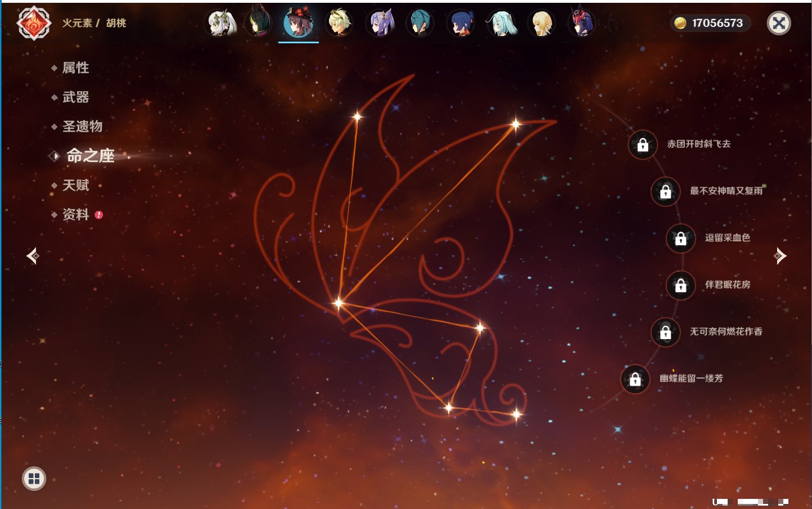Select the dark-haired Tighnari portrait
The image size is (812, 509).
click(258, 23)
